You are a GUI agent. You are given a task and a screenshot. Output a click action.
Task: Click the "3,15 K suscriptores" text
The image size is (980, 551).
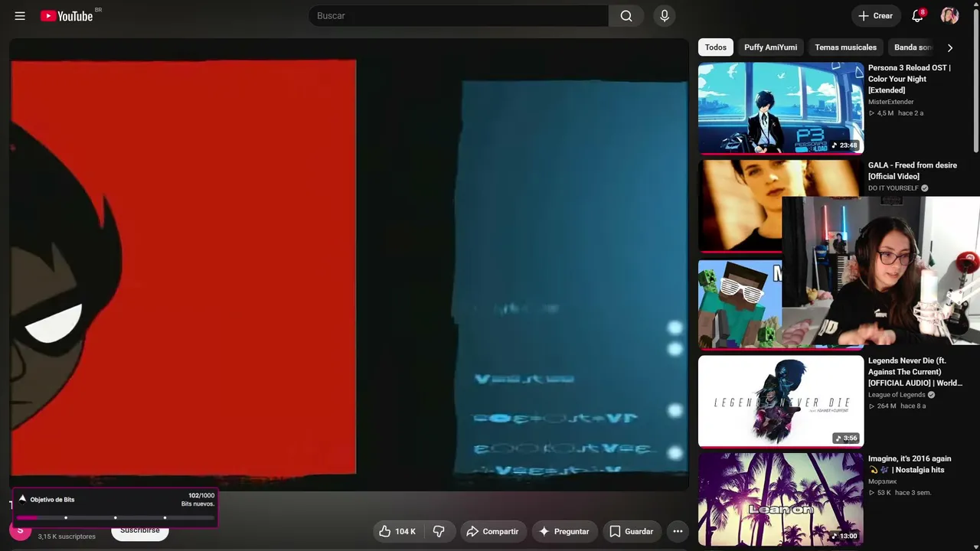[67, 536]
